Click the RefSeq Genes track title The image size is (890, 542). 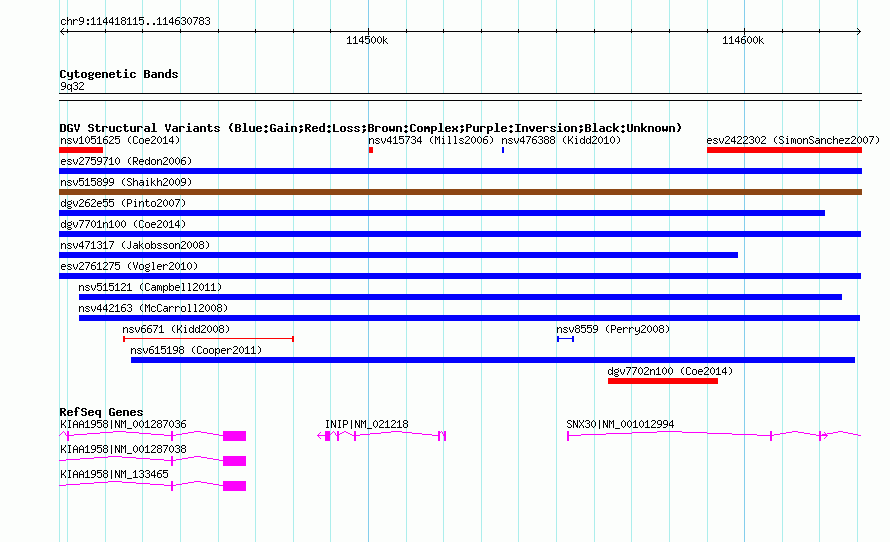tap(101, 412)
